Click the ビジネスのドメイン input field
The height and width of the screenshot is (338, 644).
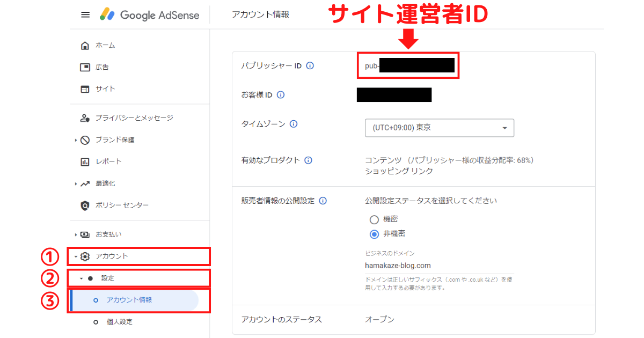[398, 265]
